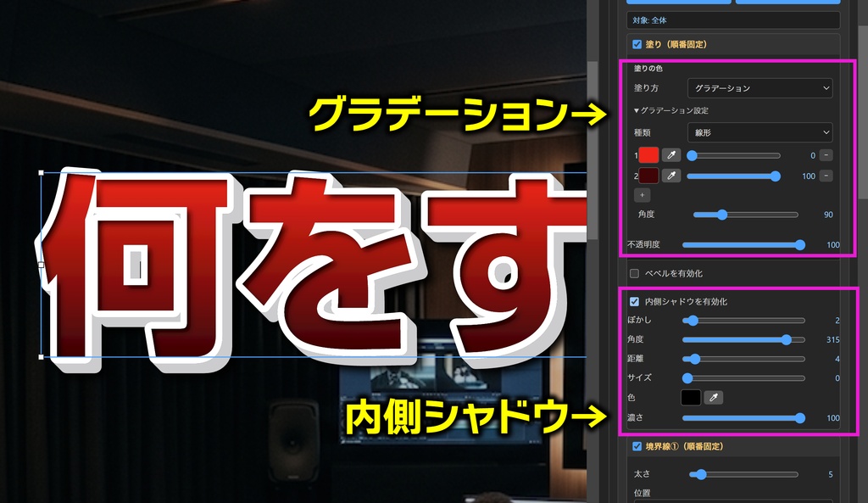Click the gradient stop 2 position slider
The height and width of the screenshot is (503, 868).
point(733,176)
